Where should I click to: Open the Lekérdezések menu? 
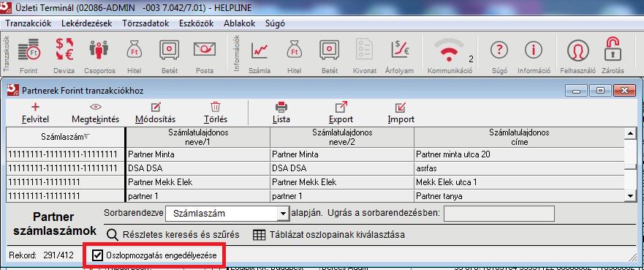tap(87, 23)
